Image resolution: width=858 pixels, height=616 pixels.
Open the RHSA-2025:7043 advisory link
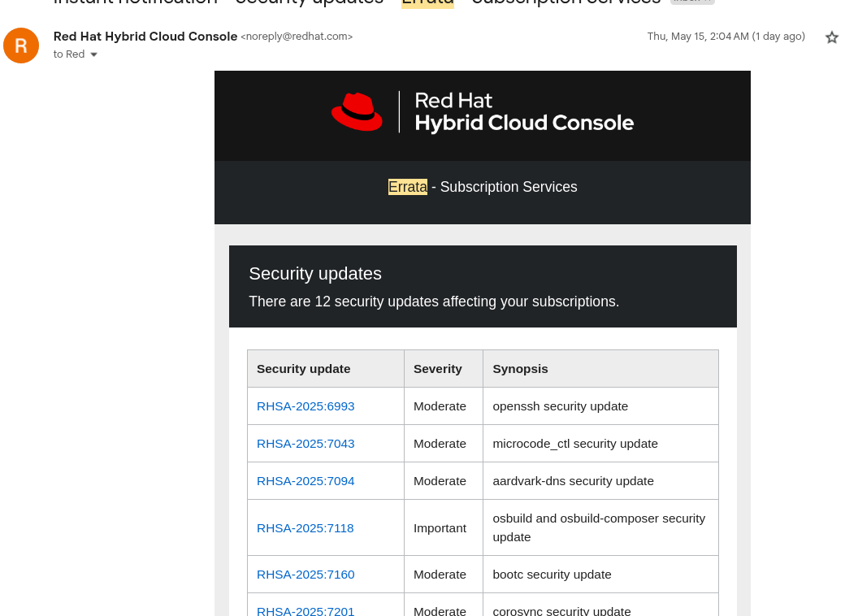tap(305, 444)
